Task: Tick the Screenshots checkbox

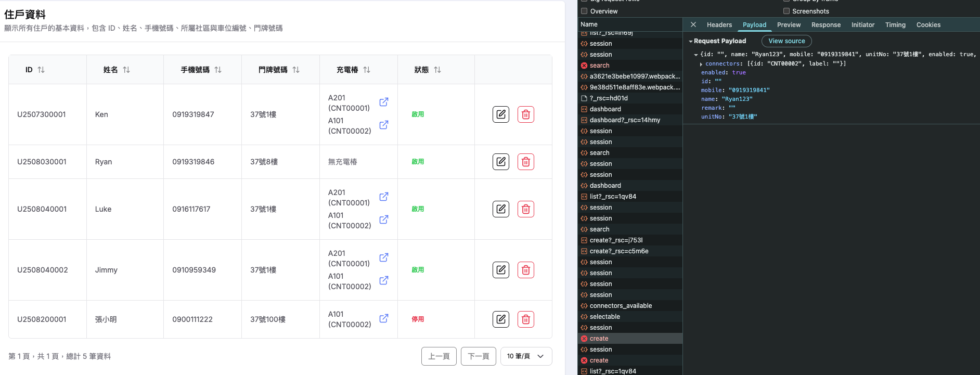Action: coord(786,11)
